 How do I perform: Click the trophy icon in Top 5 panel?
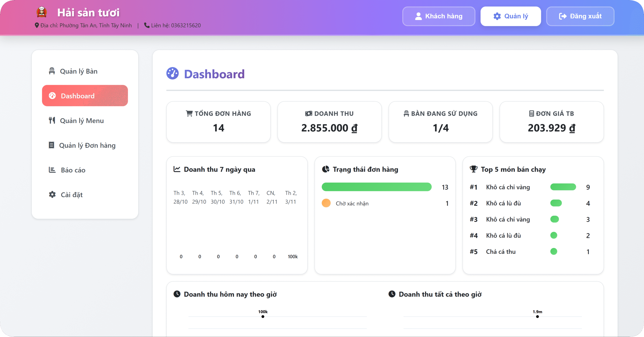[473, 169]
